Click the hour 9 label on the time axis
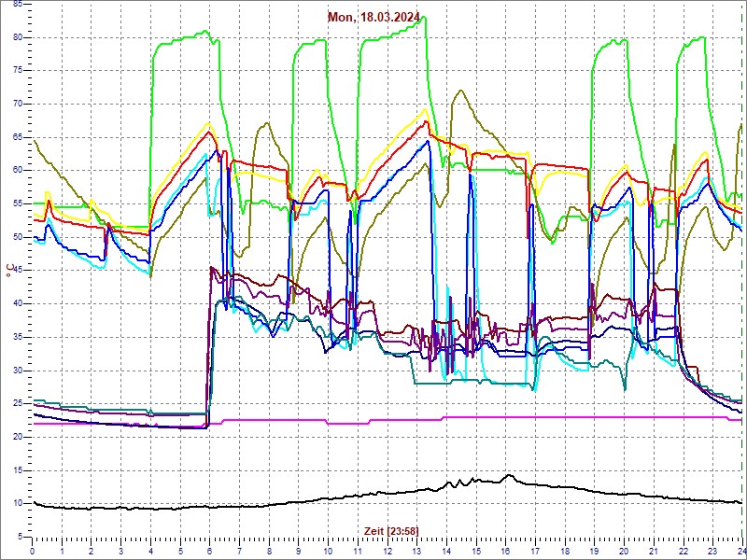Screen dimensions: 747x560 point(298,552)
